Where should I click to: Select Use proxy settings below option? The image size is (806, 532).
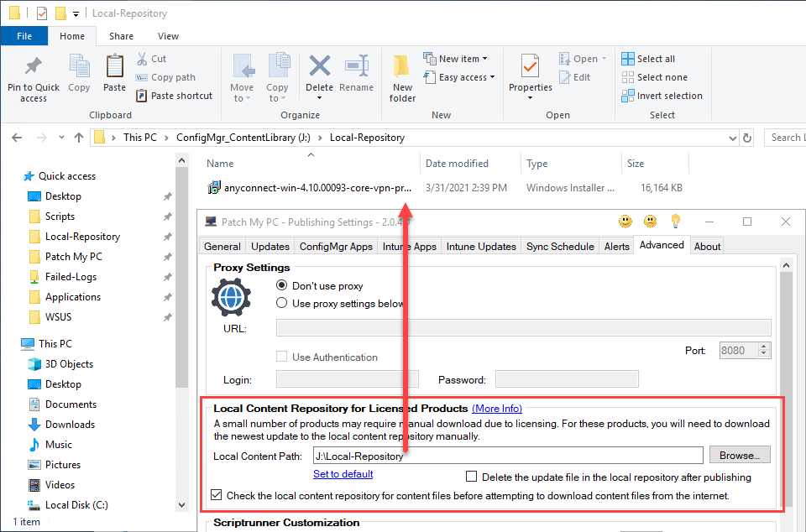click(282, 303)
